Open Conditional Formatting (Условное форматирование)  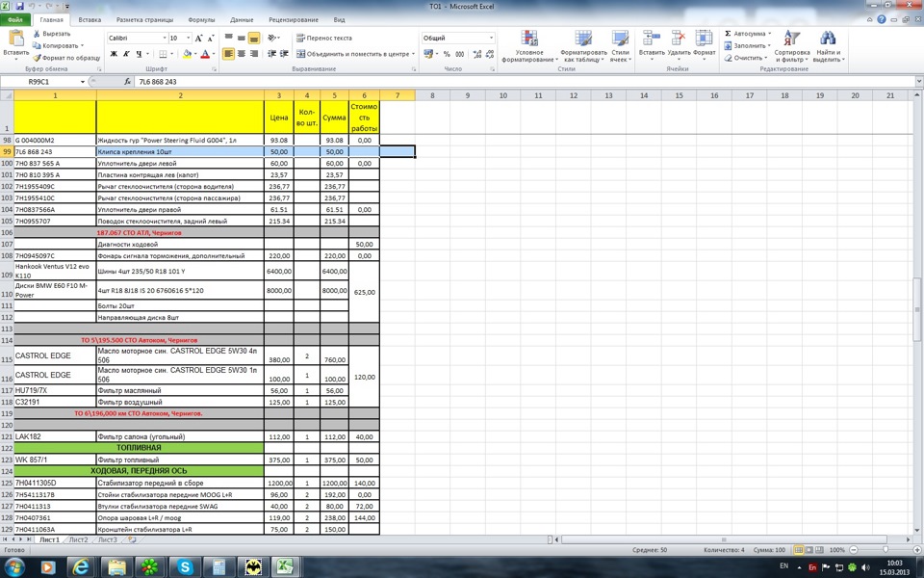point(529,46)
